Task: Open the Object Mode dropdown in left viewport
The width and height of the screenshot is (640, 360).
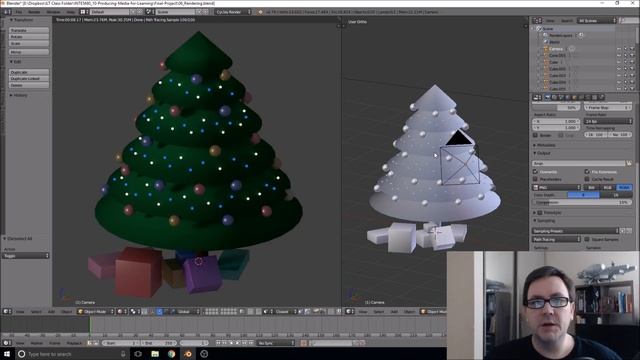Action: (96, 311)
